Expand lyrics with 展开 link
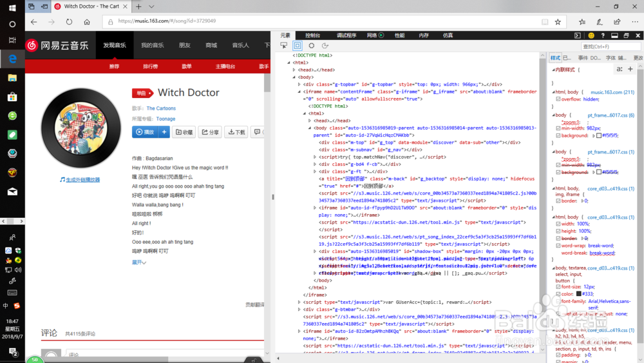 [x=139, y=262]
